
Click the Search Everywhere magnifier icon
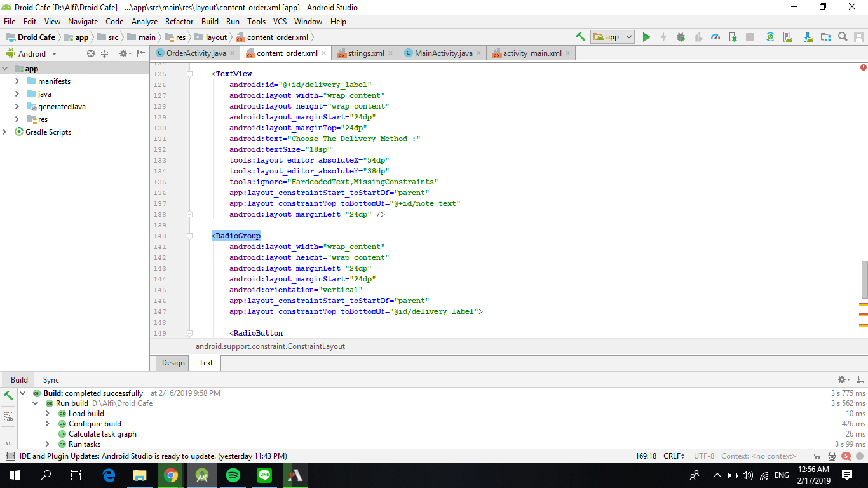click(842, 37)
